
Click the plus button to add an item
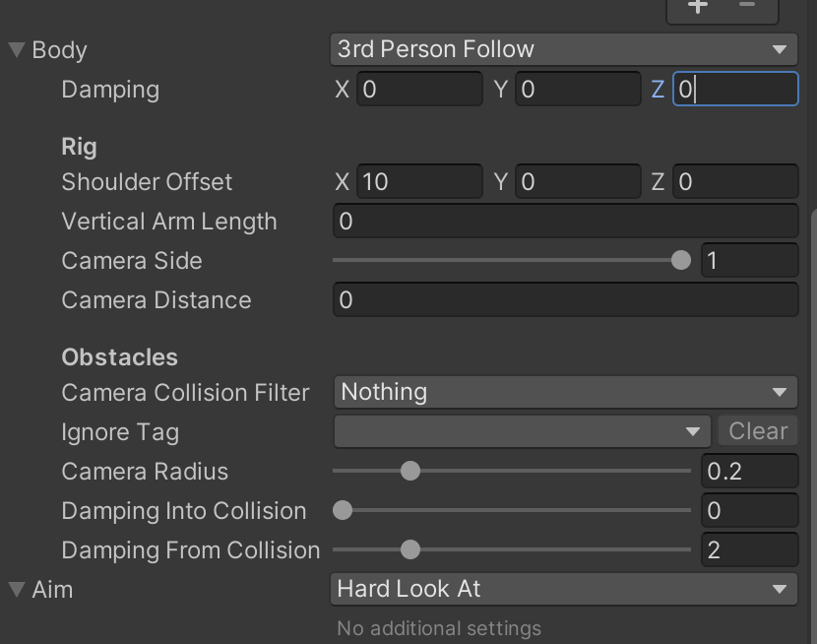[698, 8]
